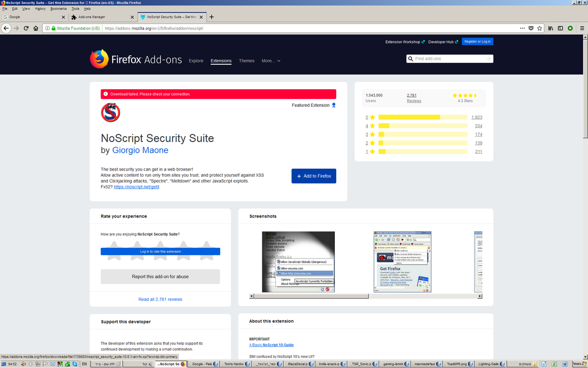Go to Themes section
588x368 pixels.
click(x=247, y=61)
